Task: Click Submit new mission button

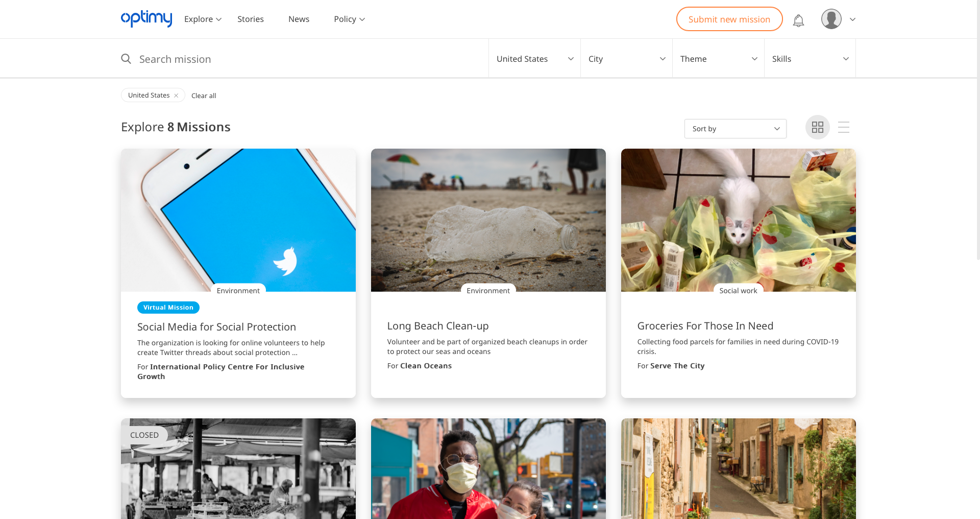Action: point(729,19)
